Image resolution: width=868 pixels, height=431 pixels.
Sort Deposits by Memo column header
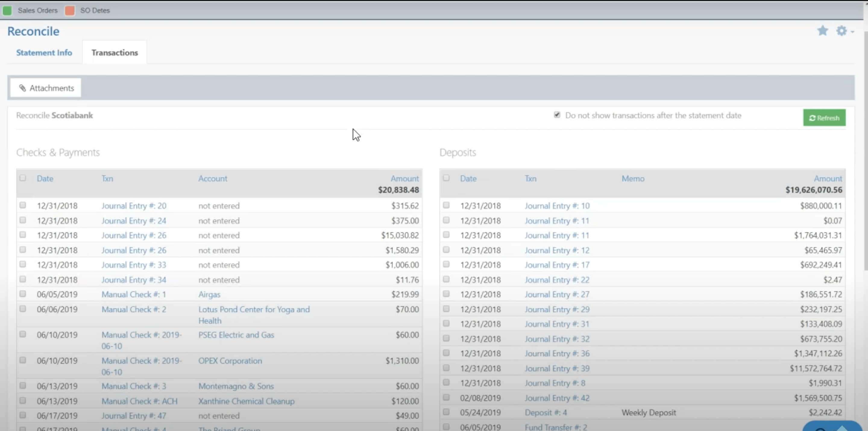click(x=633, y=179)
